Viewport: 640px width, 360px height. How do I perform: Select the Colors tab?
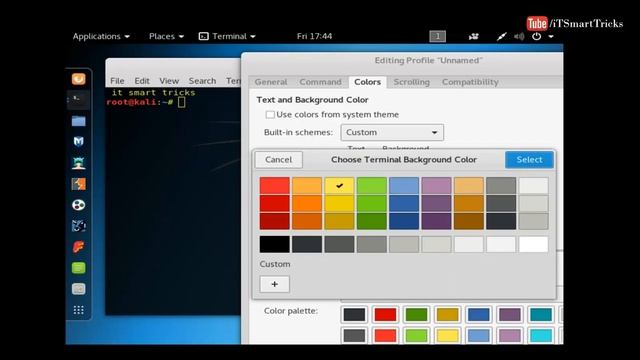[x=367, y=82]
